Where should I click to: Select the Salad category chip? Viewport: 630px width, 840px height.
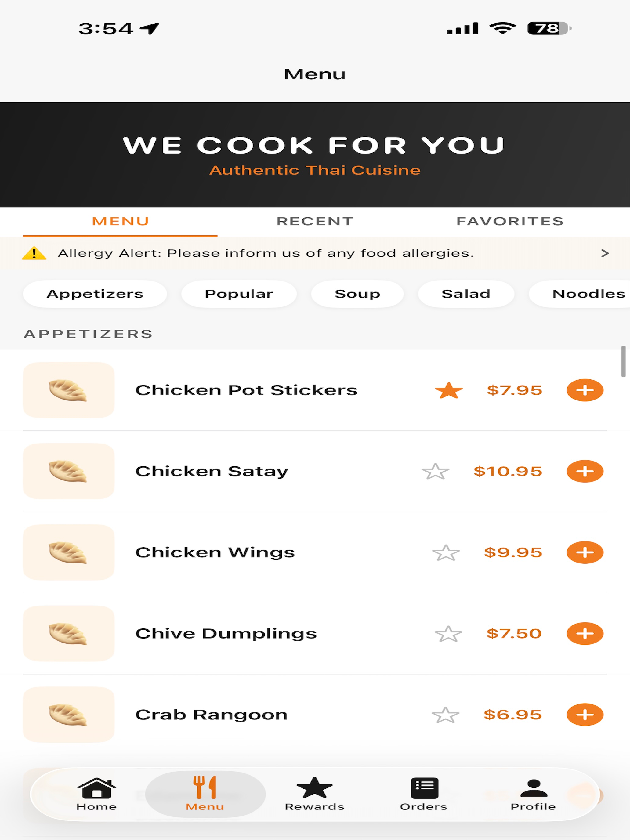466,294
